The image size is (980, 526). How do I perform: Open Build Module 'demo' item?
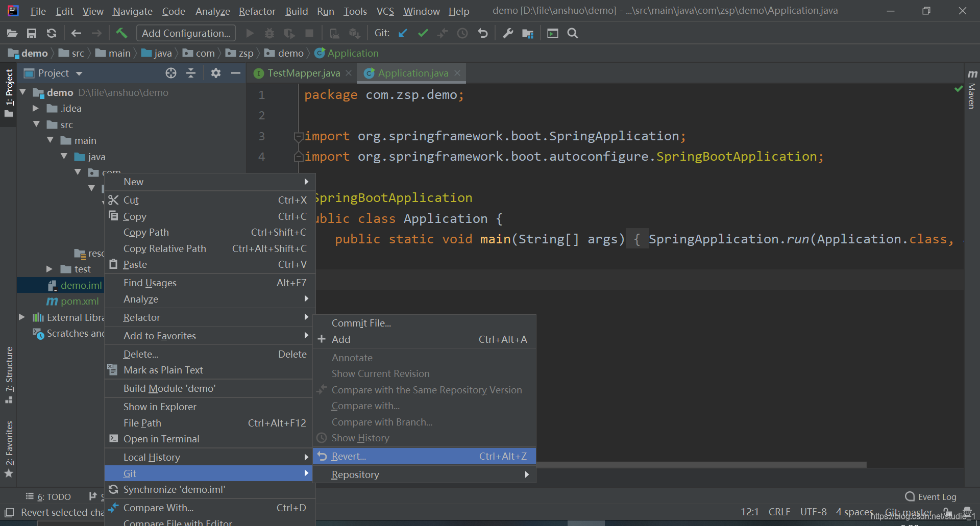tap(210, 388)
